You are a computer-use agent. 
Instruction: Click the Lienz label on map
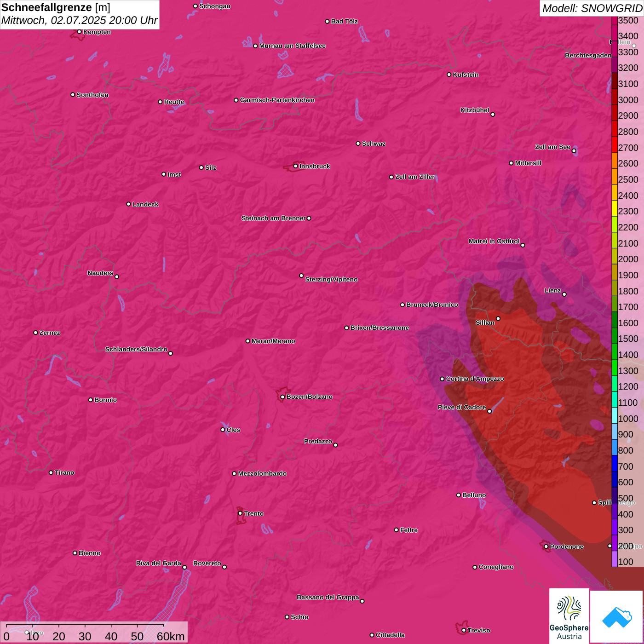(x=552, y=290)
